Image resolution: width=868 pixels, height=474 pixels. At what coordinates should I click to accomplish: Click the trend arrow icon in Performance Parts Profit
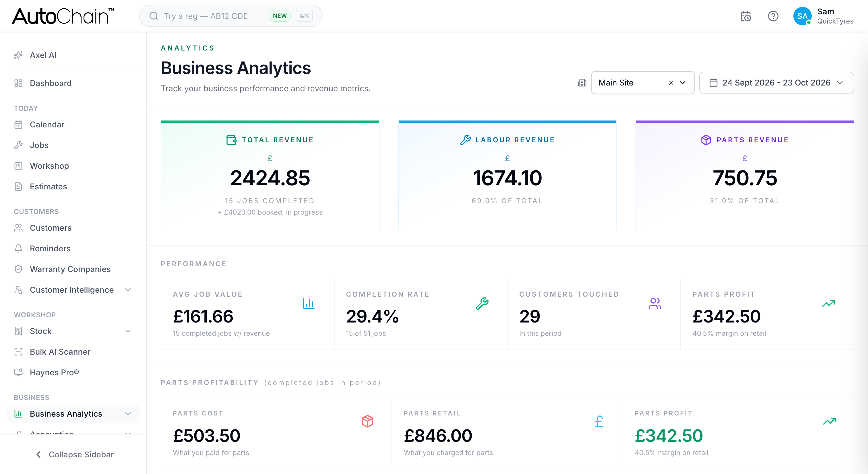point(828,304)
